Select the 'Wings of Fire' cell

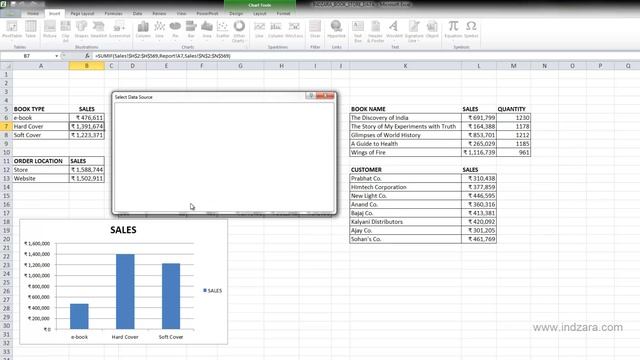point(405,152)
